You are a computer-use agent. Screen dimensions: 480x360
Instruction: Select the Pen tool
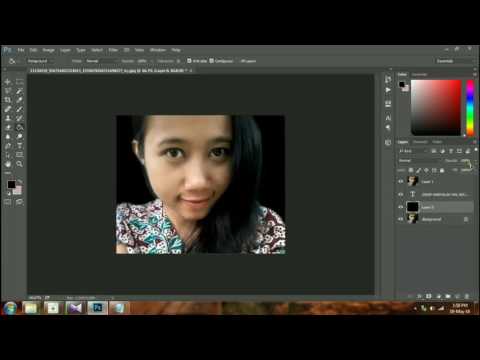coord(7,146)
